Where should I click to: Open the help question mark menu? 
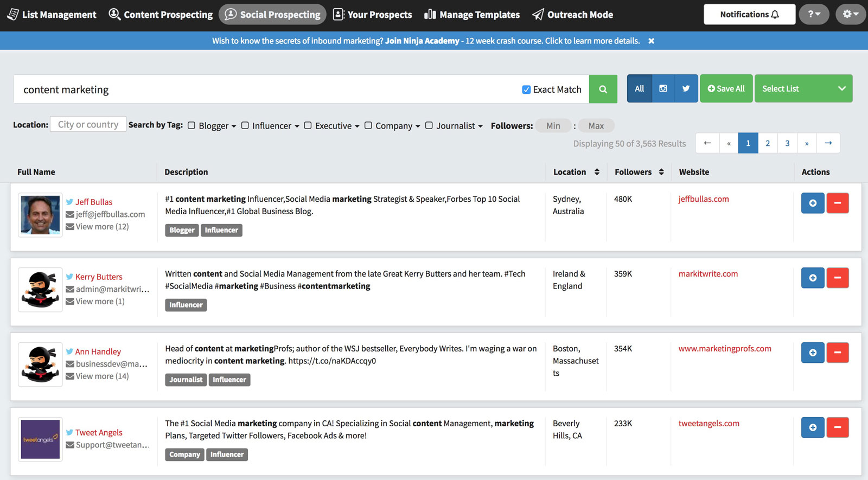pyautogui.click(x=814, y=15)
